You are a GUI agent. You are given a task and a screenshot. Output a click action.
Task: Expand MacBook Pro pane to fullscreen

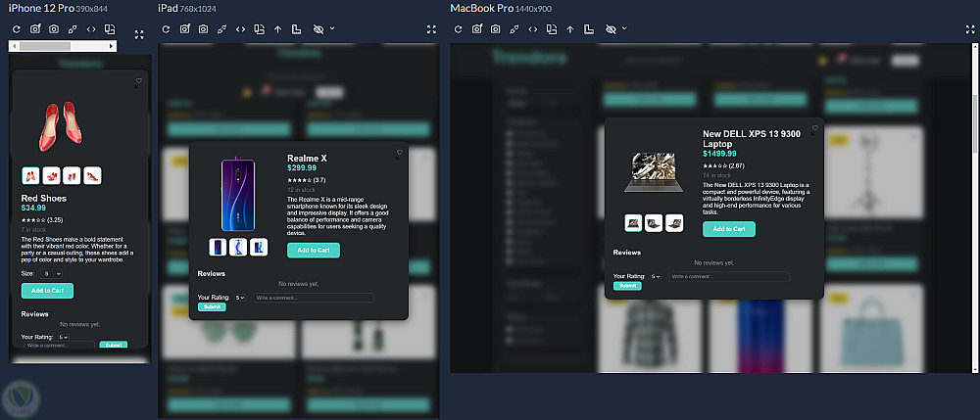pos(970,29)
